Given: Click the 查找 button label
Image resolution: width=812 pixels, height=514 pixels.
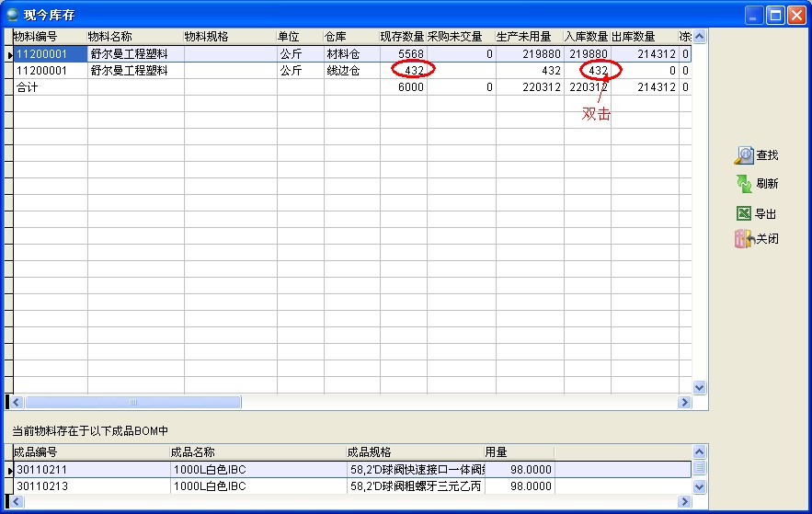Looking at the screenshot, I should (767, 154).
